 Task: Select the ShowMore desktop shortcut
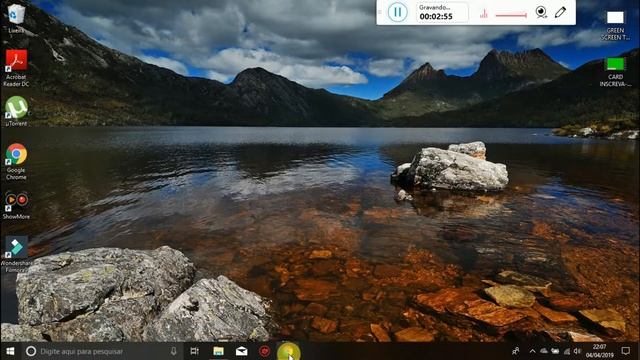(x=16, y=206)
